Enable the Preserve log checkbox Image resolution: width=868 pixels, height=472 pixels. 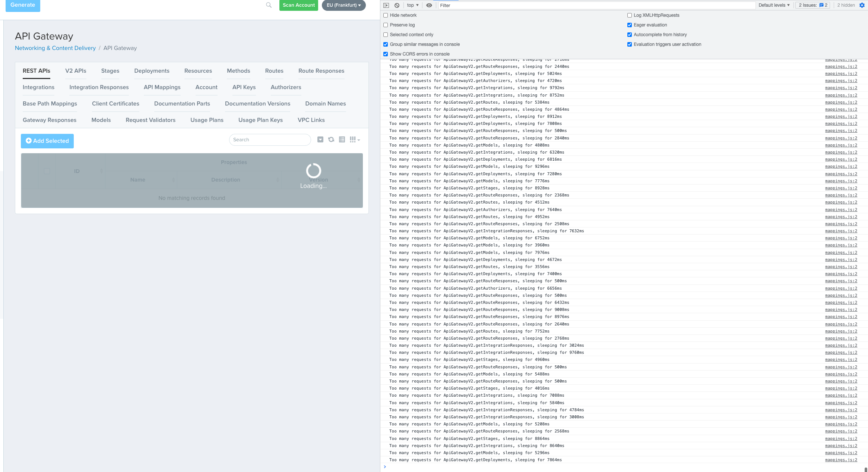tap(386, 25)
